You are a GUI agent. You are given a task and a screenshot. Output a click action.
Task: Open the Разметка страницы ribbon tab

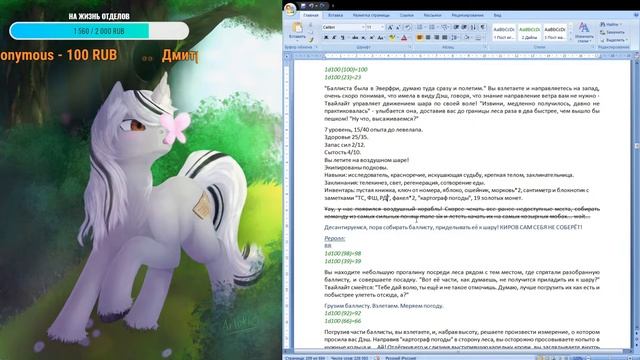point(371,15)
